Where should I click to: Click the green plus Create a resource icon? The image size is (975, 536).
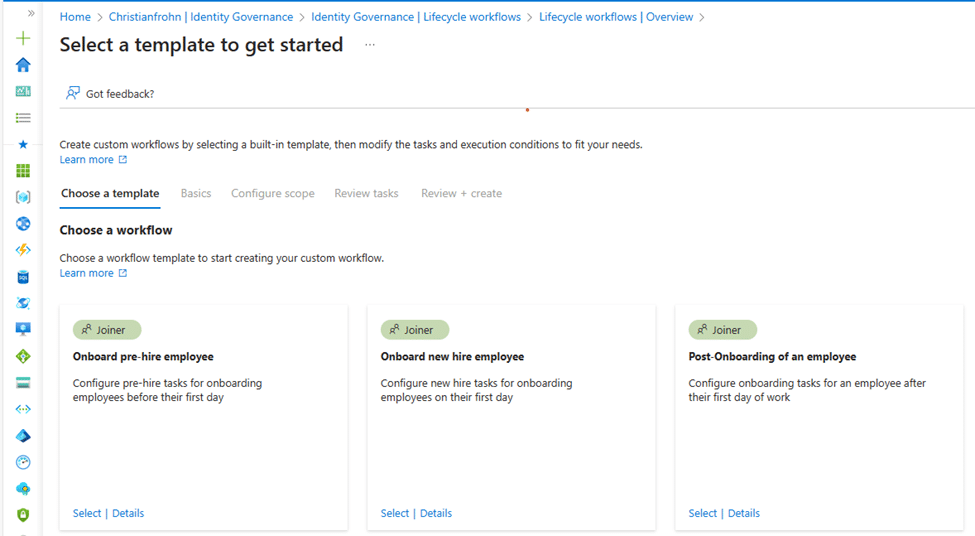[23, 39]
